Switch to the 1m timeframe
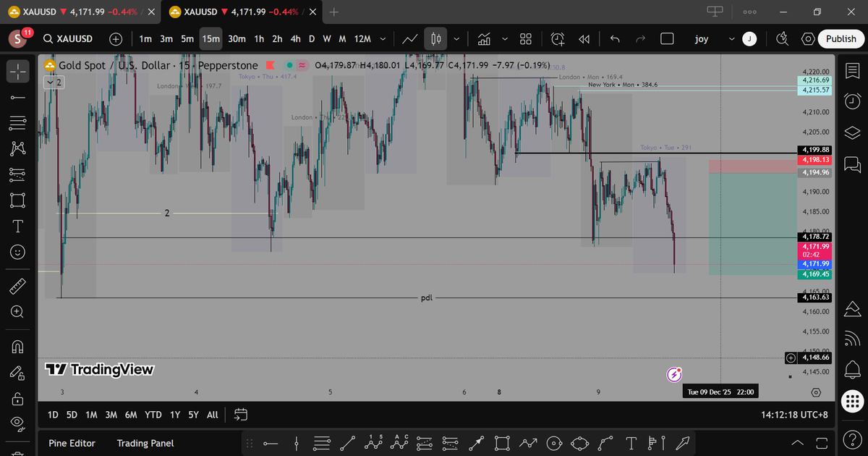 [x=145, y=39]
